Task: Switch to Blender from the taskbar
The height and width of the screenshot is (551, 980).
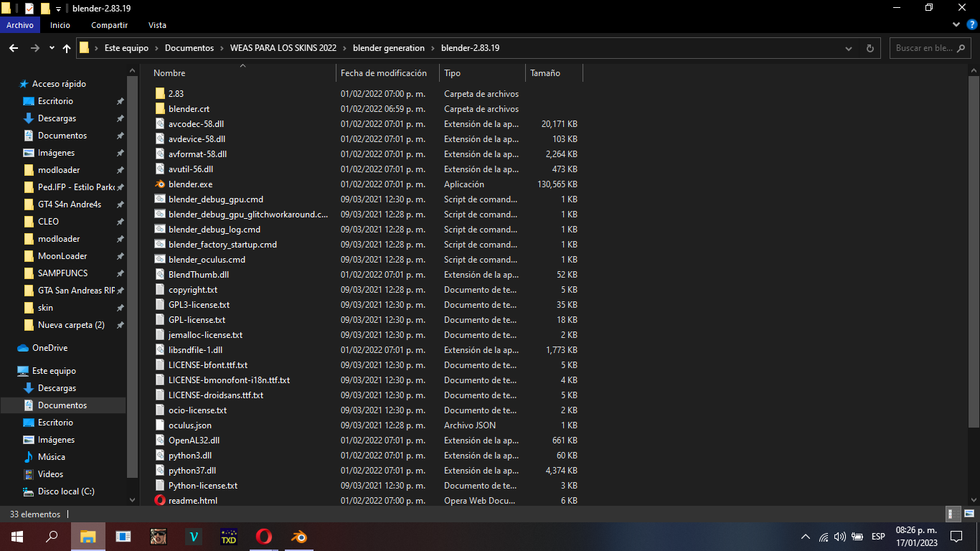Action: coord(298,536)
